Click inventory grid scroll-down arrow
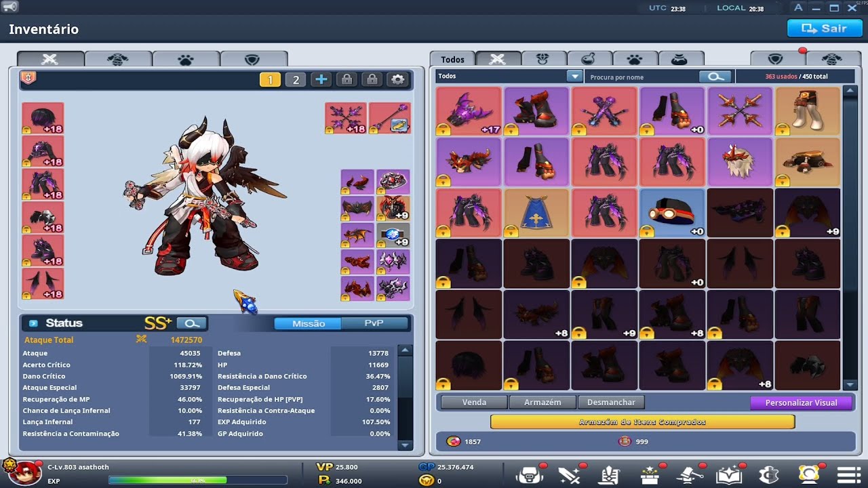The height and width of the screenshot is (488, 868). pyautogui.click(x=850, y=385)
